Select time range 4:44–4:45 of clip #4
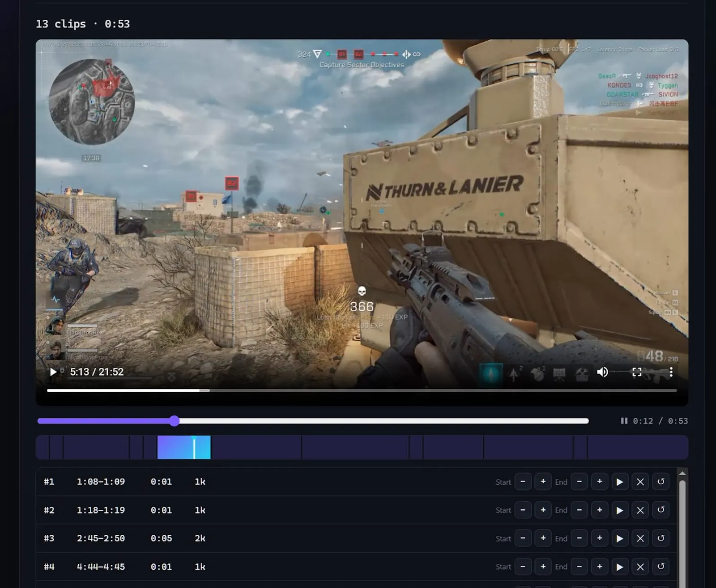The width and height of the screenshot is (716, 588). (x=101, y=567)
